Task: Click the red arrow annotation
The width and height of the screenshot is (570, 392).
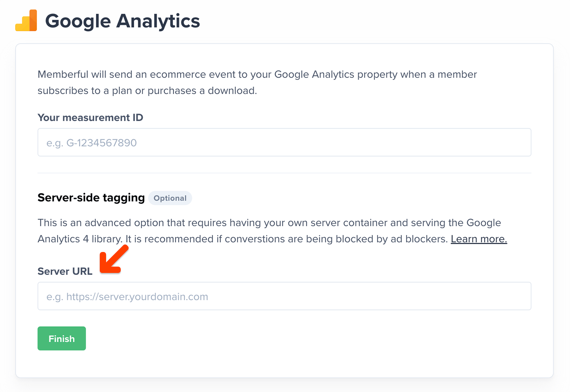Action: [x=114, y=259]
